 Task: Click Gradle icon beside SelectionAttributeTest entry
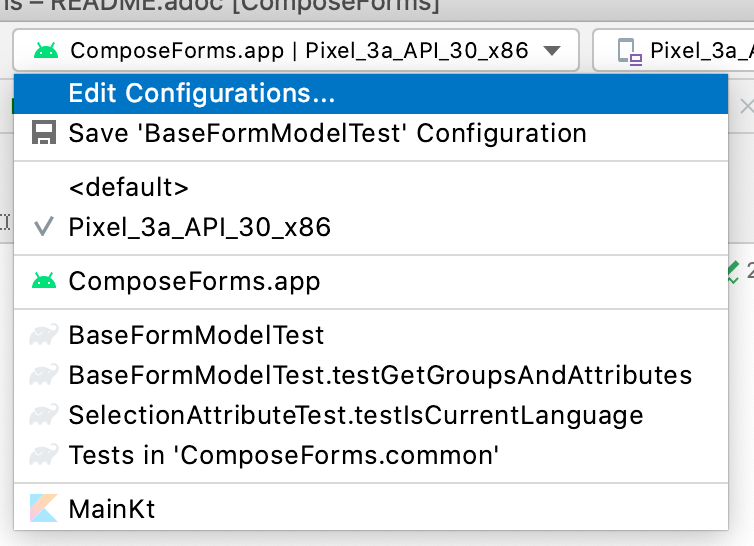44,415
